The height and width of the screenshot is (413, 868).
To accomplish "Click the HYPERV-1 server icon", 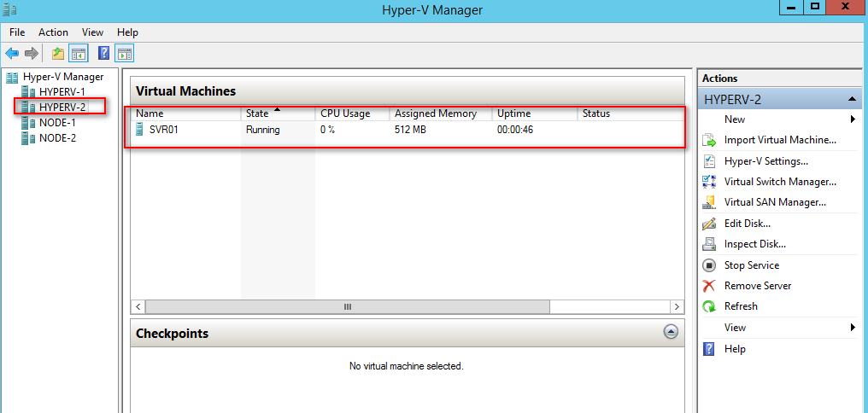I will pyautogui.click(x=27, y=91).
